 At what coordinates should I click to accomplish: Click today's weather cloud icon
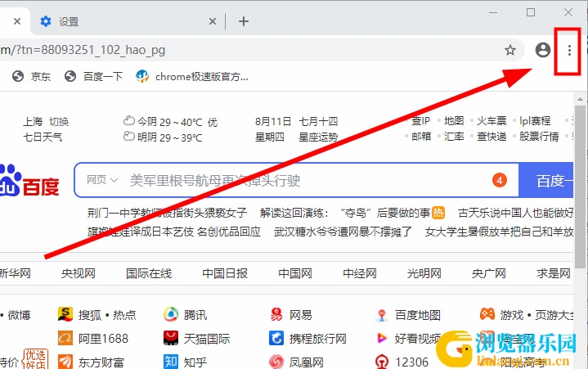coord(129,121)
